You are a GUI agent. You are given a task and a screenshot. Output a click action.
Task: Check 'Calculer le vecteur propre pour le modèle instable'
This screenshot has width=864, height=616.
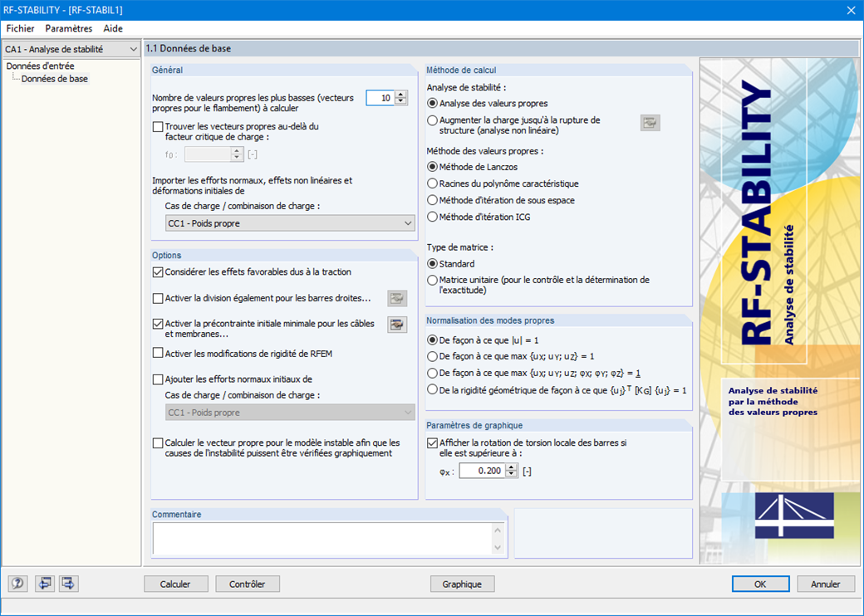pyautogui.click(x=158, y=443)
